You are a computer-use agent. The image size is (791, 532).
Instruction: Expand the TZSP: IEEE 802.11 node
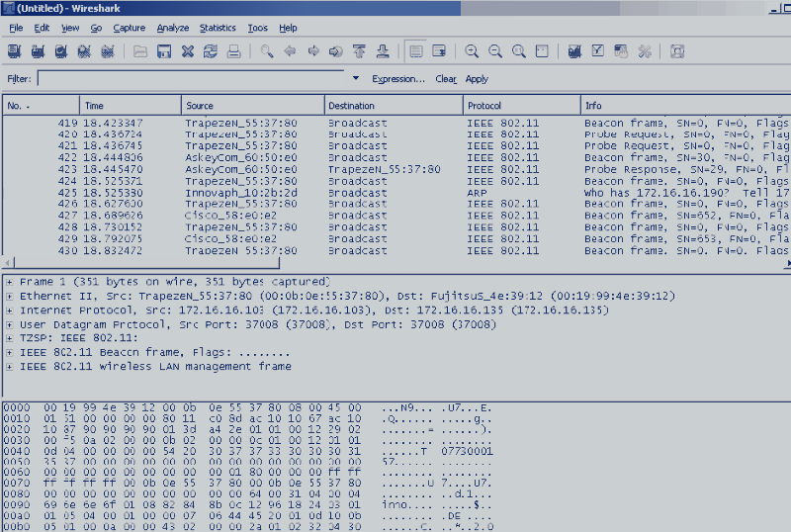tap(9, 338)
